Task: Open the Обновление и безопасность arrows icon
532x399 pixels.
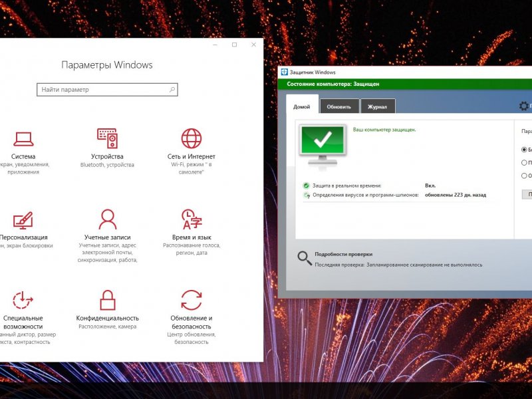Action: click(192, 300)
